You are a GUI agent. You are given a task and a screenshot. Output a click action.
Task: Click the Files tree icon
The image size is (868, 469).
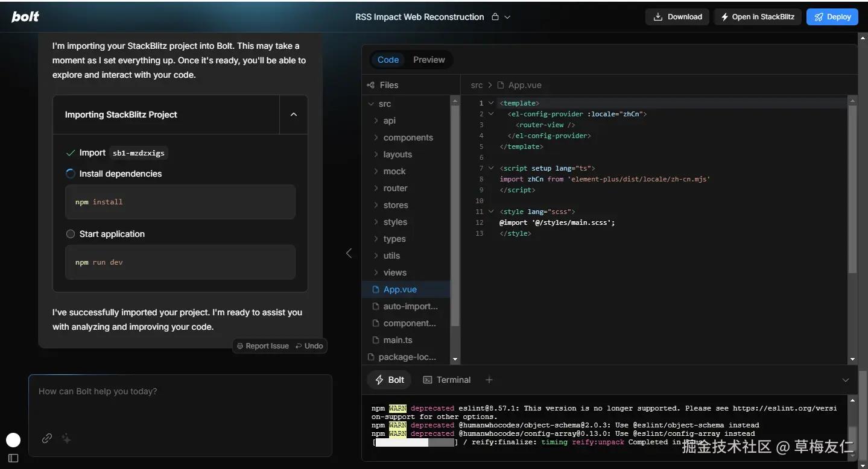[371, 85]
